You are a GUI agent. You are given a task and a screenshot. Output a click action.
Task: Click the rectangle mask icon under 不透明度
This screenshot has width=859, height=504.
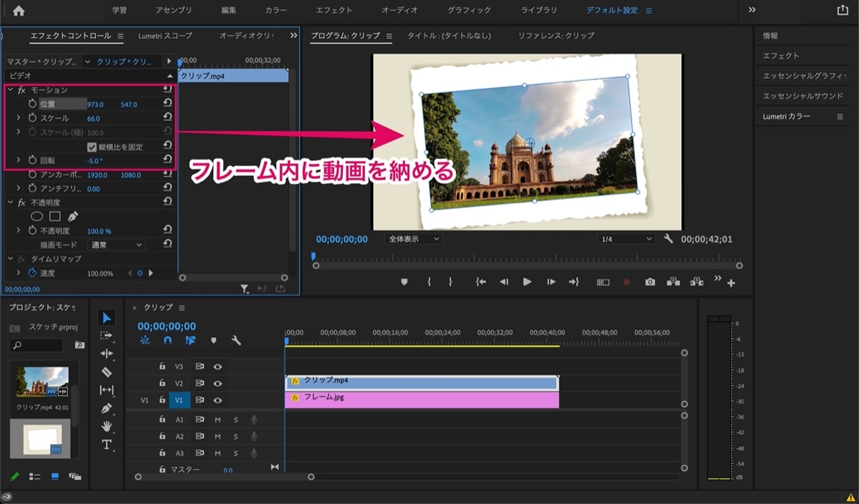(54, 216)
